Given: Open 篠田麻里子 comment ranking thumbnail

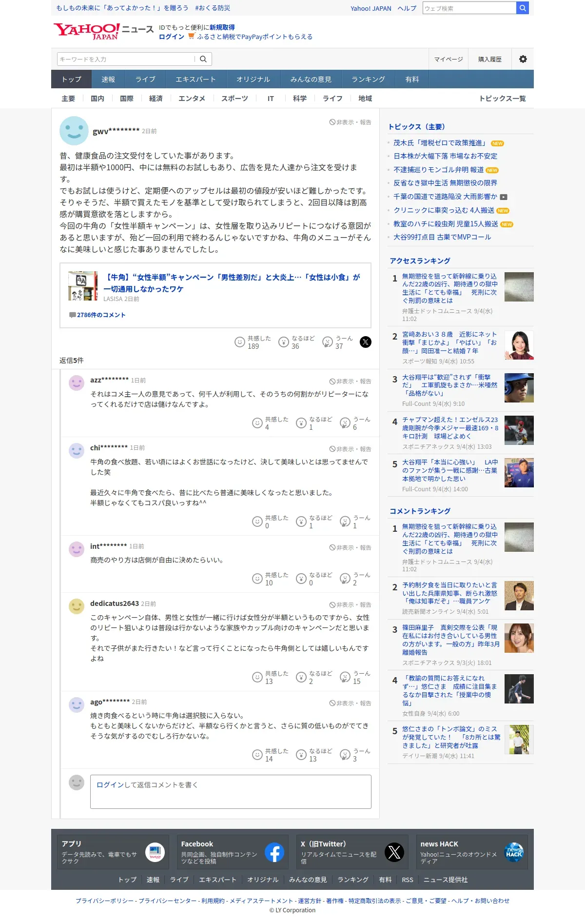Looking at the screenshot, I should [x=519, y=638].
